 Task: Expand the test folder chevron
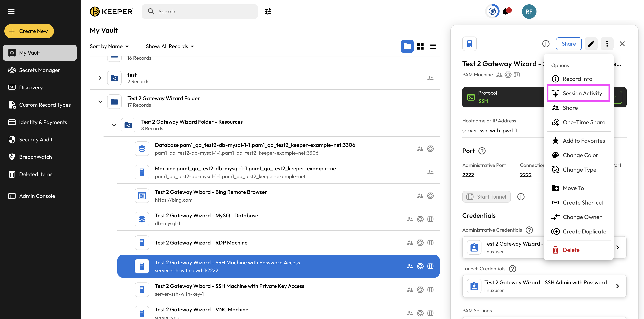click(x=100, y=78)
